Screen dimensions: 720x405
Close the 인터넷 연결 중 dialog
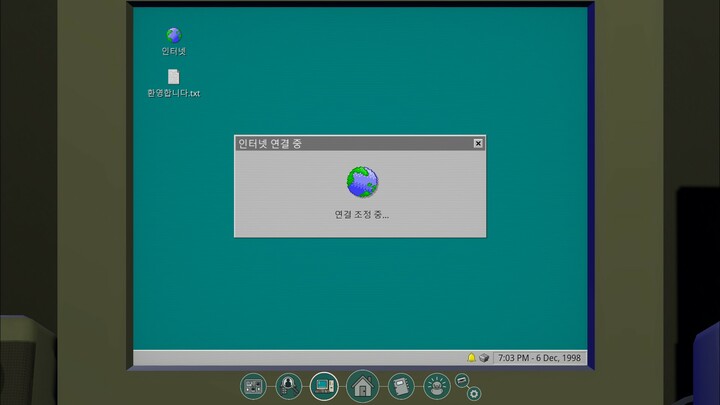pyautogui.click(x=478, y=144)
